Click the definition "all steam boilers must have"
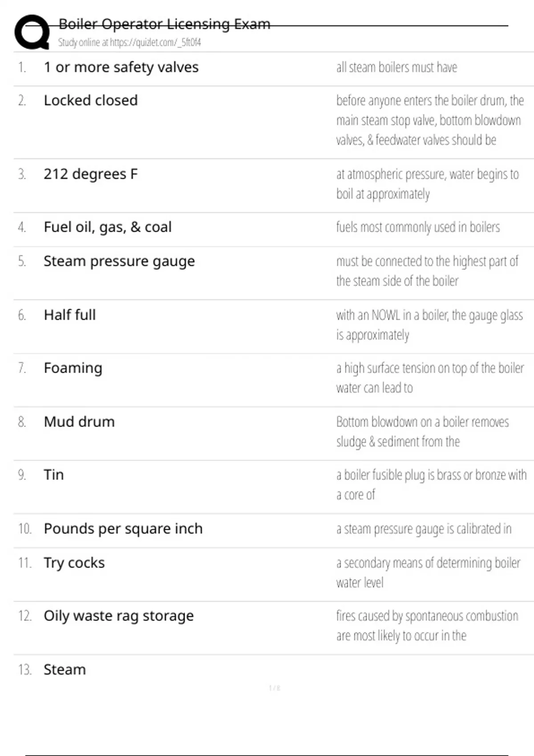 396,67
